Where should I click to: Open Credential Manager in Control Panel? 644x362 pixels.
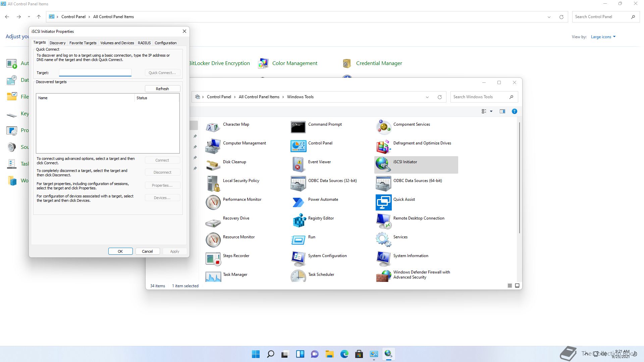coord(379,63)
